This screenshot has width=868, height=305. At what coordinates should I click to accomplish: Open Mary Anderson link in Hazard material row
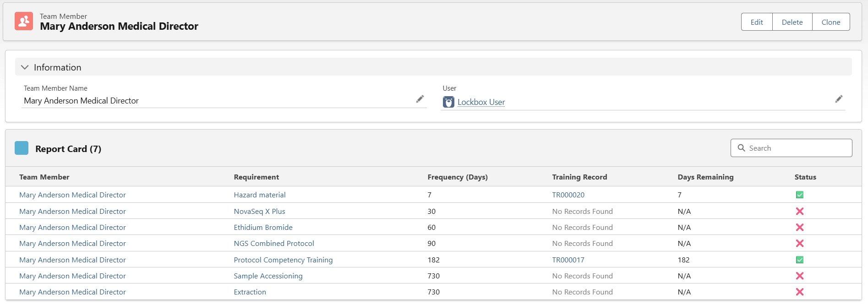(x=72, y=195)
